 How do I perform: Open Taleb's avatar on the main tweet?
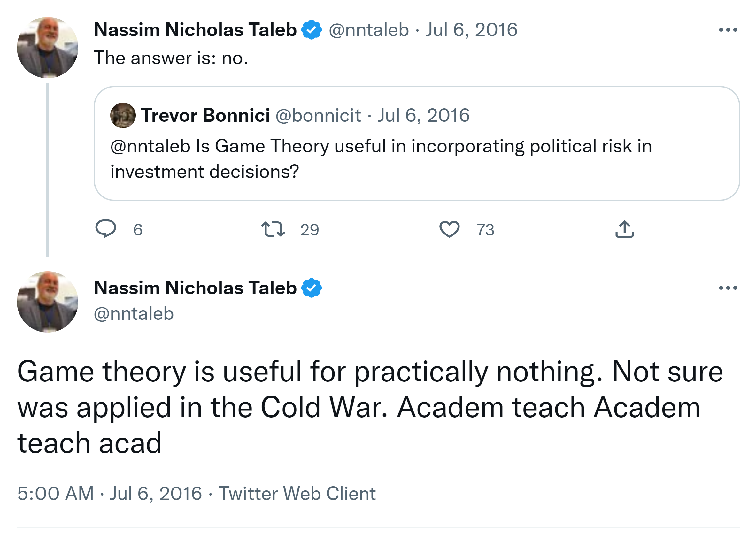coord(48,302)
